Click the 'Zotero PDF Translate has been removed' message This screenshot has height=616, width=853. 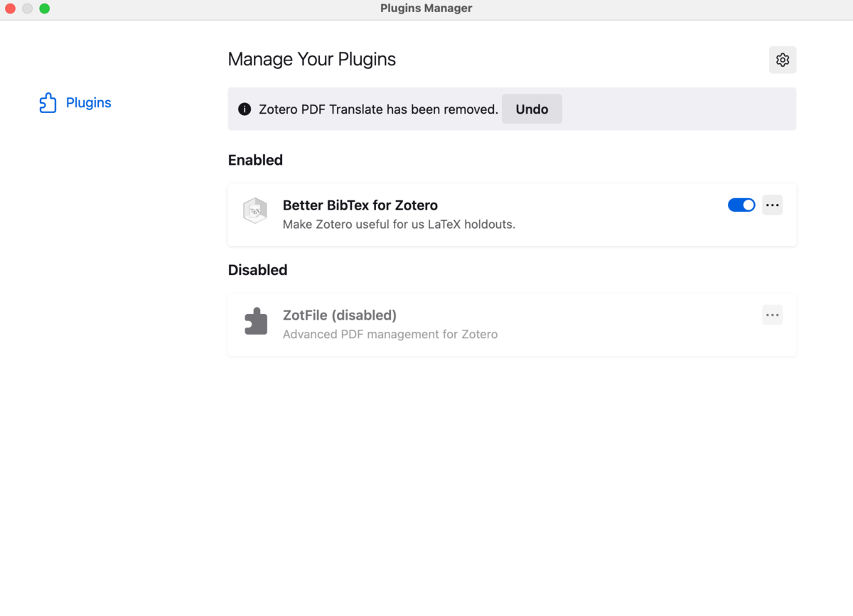pos(378,109)
